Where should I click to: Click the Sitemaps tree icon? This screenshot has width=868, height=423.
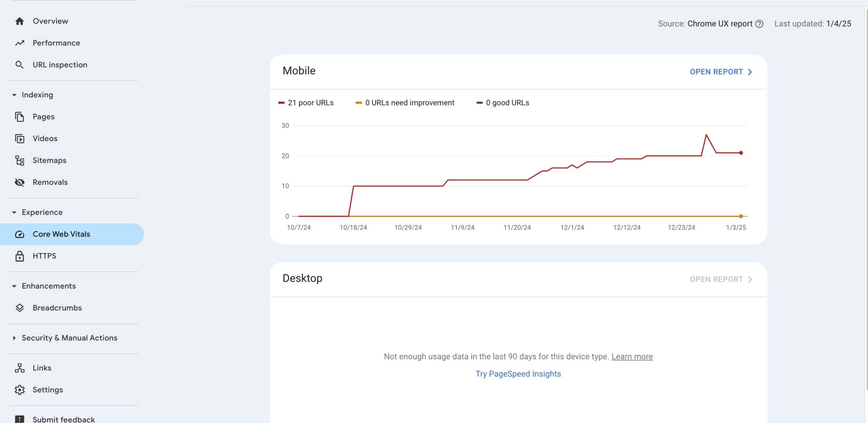click(20, 160)
